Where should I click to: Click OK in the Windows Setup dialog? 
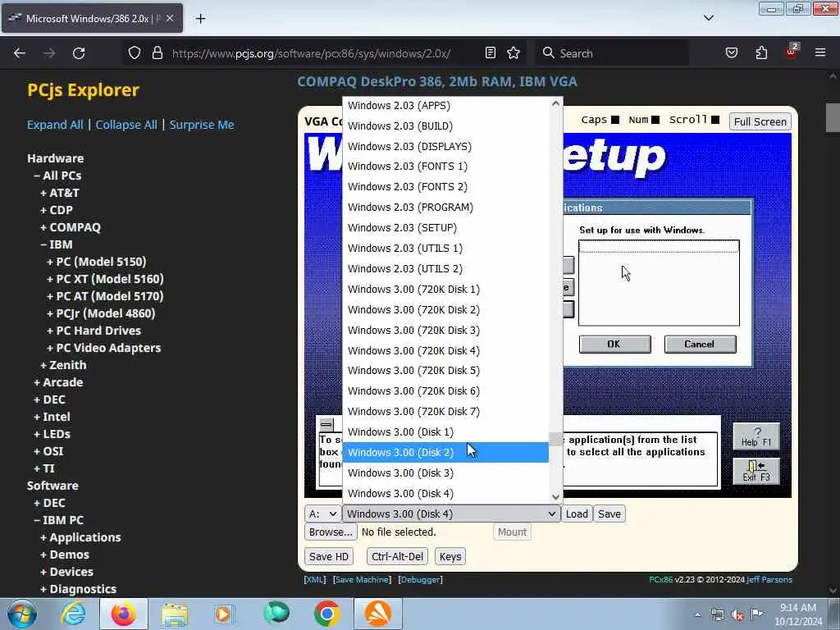tap(614, 344)
